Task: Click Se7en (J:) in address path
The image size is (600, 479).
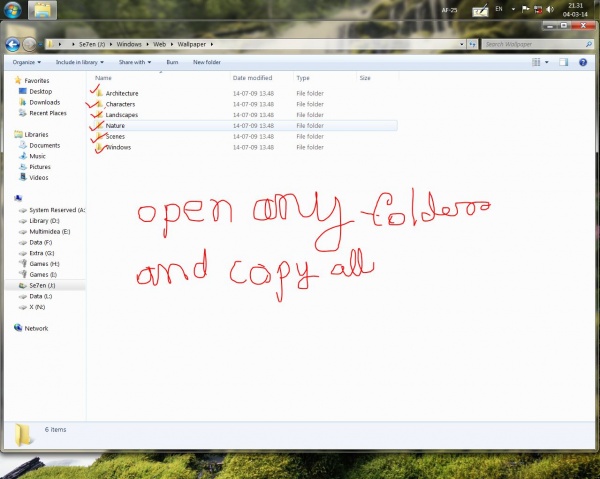Action: click(92, 44)
